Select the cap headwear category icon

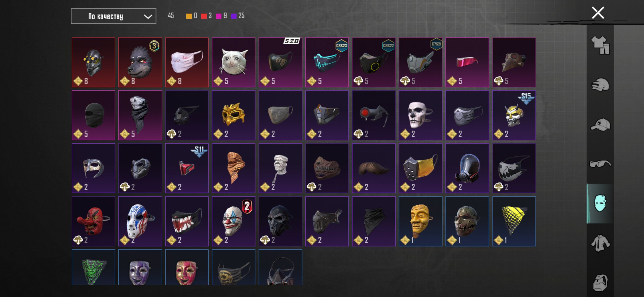click(600, 124)
